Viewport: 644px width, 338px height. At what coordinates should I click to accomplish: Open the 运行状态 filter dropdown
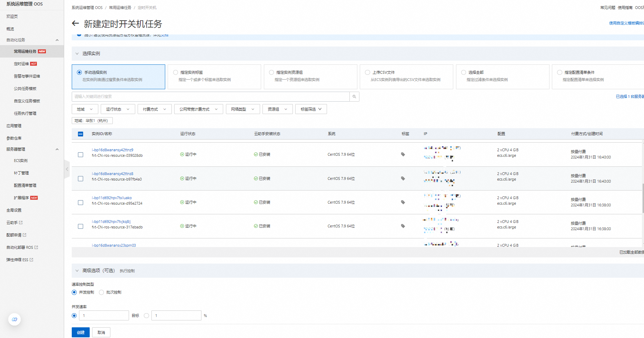[x=118, y=109]
